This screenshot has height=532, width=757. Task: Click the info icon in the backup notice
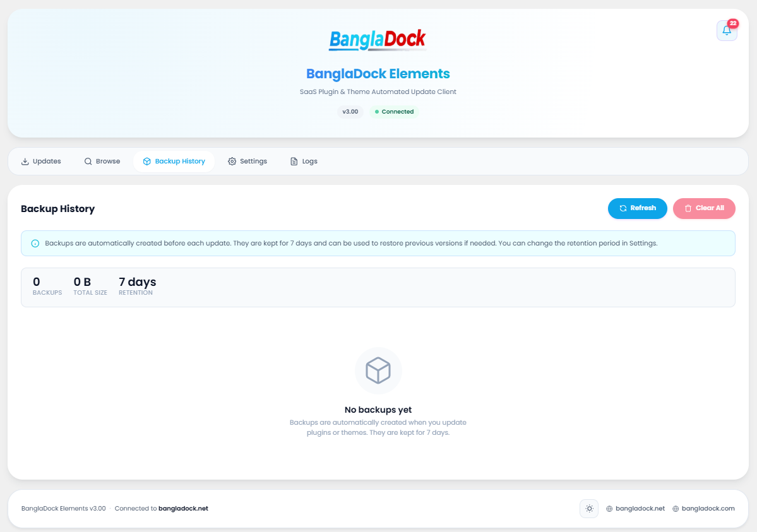[35, 244]
